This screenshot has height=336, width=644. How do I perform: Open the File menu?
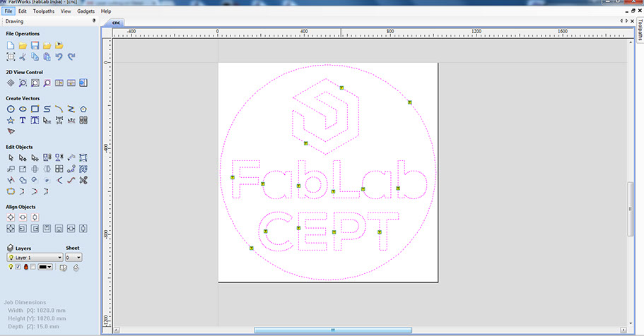(x=8, y=11)
